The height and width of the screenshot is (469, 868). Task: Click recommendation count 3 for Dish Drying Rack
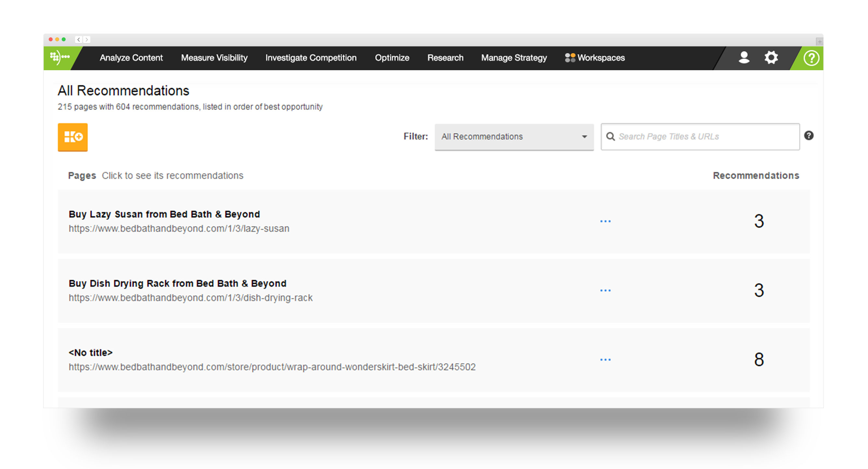click(759, 290)
